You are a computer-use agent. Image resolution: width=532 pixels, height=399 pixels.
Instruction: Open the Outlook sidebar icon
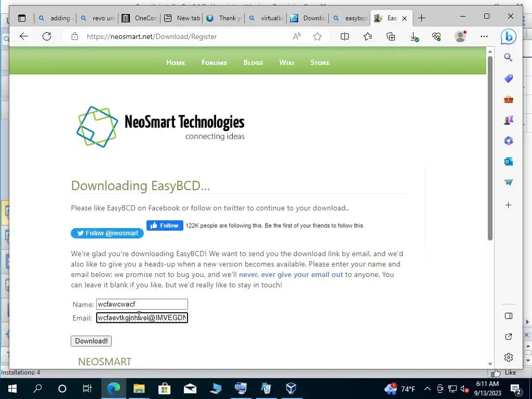[x=508, y=162]
